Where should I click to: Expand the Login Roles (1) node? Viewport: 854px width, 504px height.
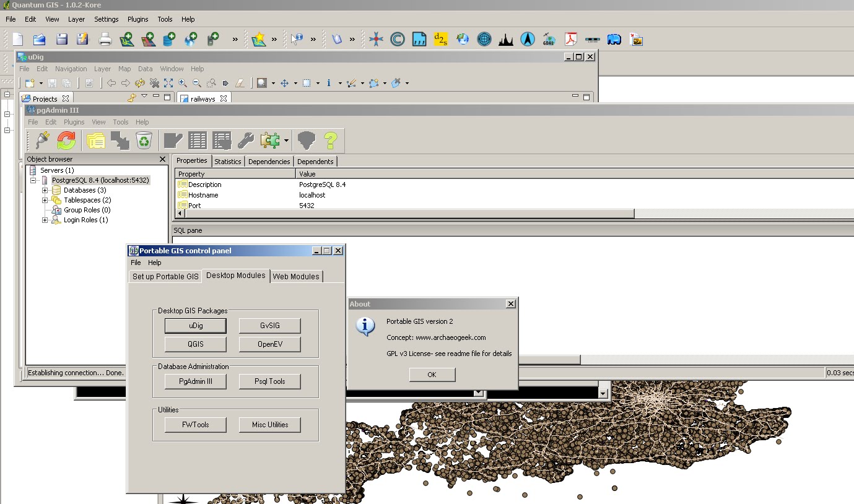pyautogui.click(x=45, y=220)
